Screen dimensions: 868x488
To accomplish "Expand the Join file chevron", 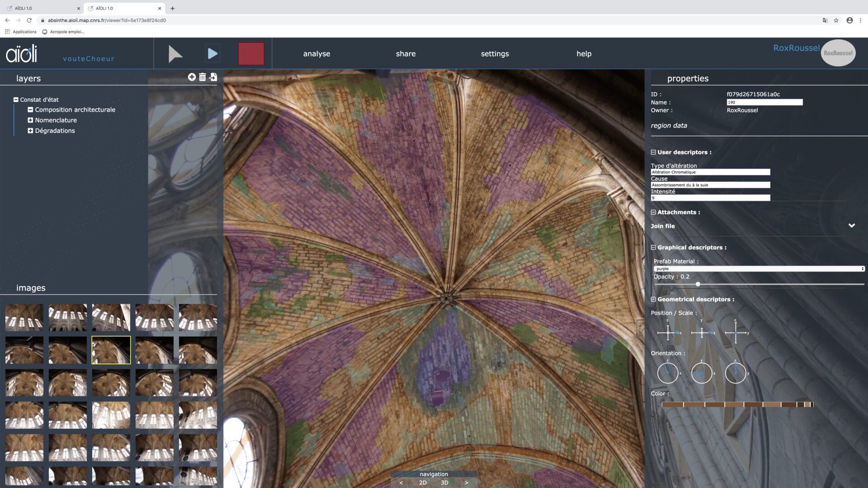I will 851,225.
